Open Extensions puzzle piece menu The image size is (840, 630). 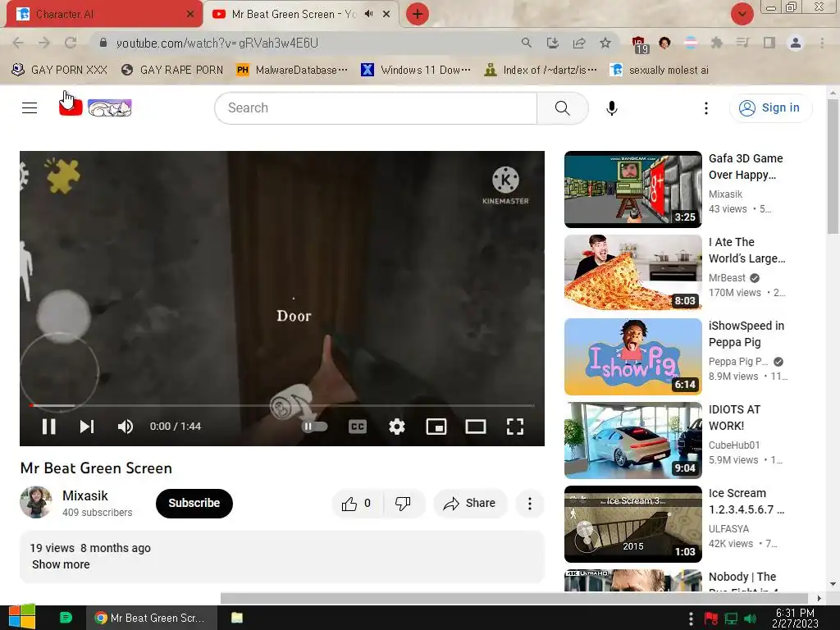pos(717,43)
